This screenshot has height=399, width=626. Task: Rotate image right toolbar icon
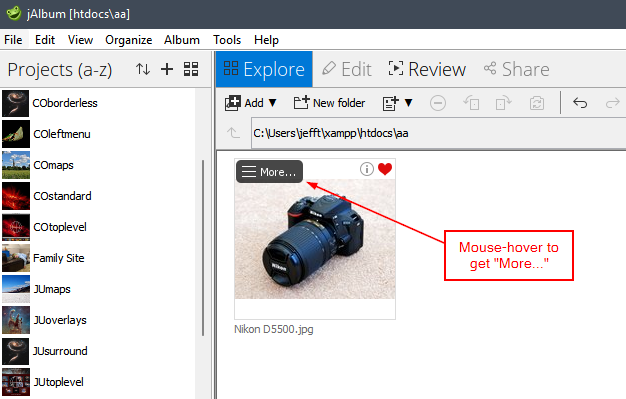[x=503, y=103]
